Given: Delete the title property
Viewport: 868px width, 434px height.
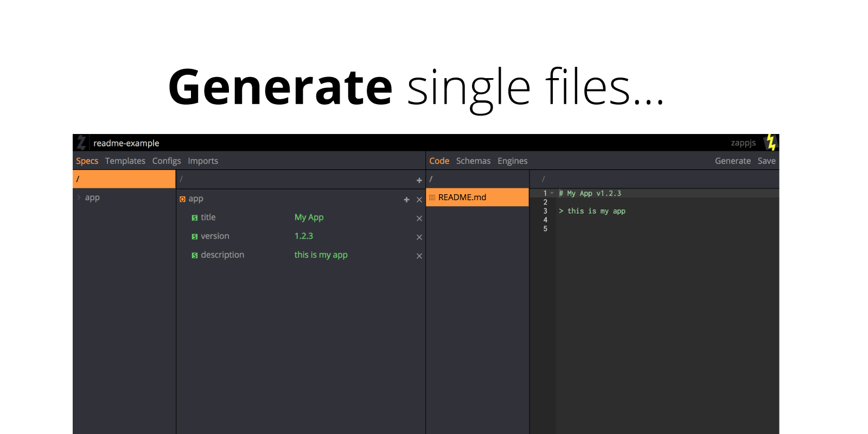Looking at the screenshot, I should coord(419,219).
